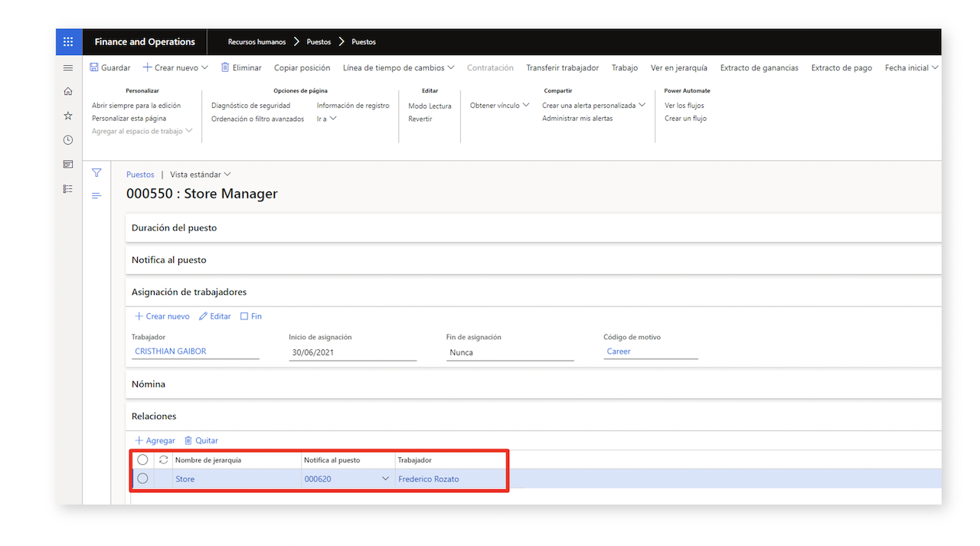Click Crear un flujo
The width and height of the screenshot is (980, 546).
tap(685, 119)
